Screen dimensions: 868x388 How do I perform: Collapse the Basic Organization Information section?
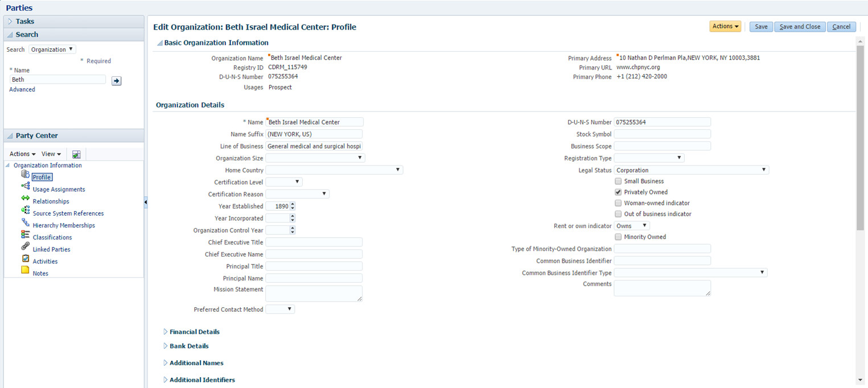click(160, 43)
